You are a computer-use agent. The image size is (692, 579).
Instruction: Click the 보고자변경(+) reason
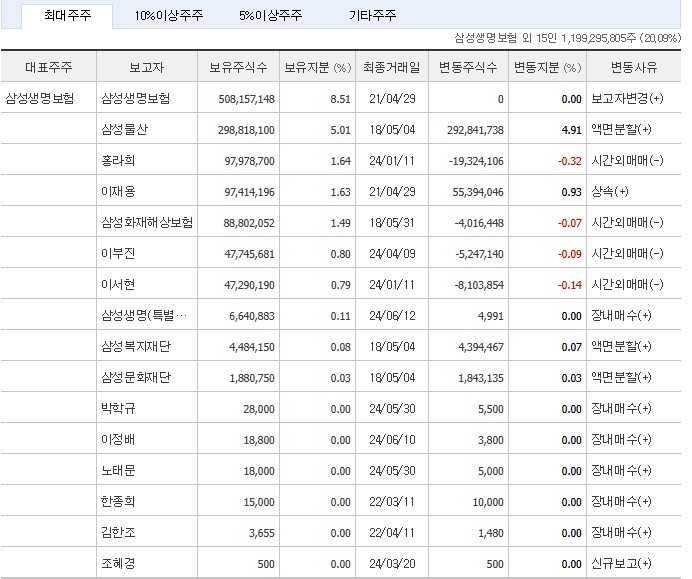click(627, 98)
